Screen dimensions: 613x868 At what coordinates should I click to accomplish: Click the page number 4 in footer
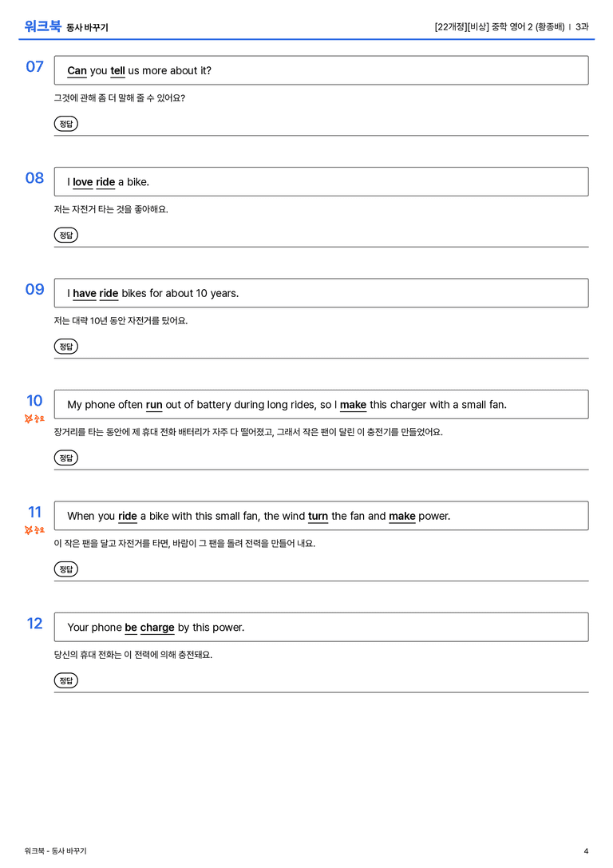[586, 851]
